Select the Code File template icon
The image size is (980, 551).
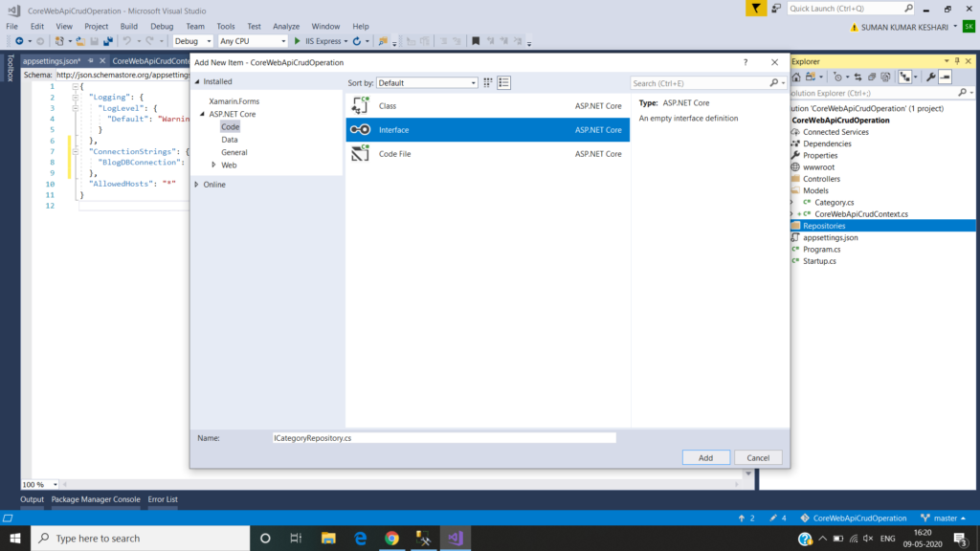360,153
